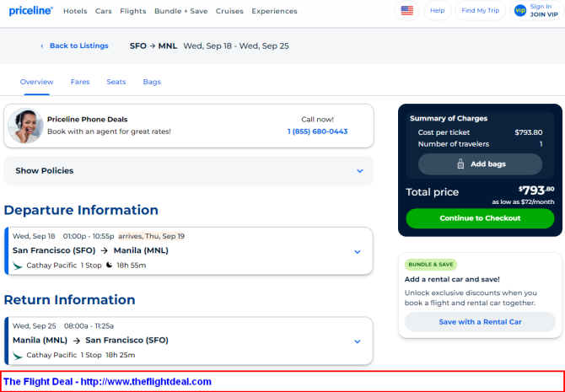Switch to the Overview tab

[37, 82]
